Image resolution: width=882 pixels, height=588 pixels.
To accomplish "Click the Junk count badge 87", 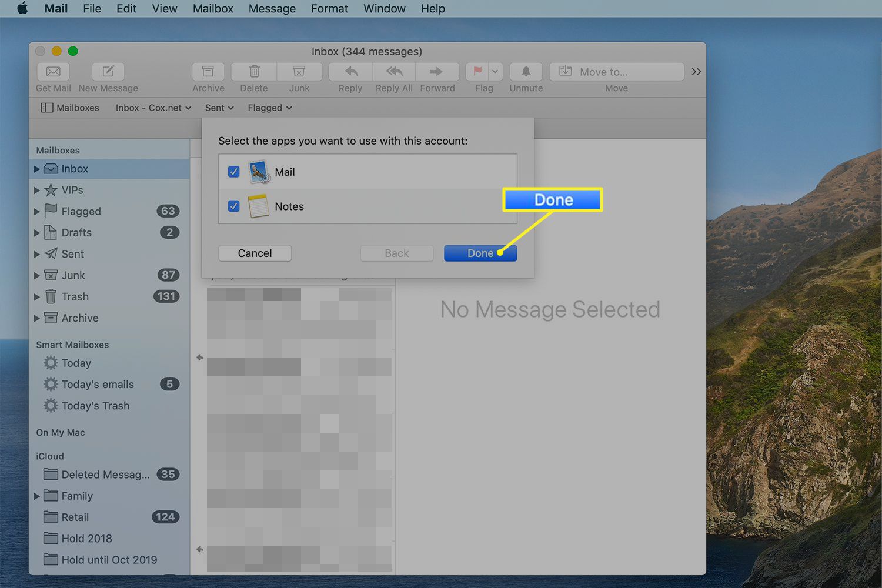I will 168,275.
